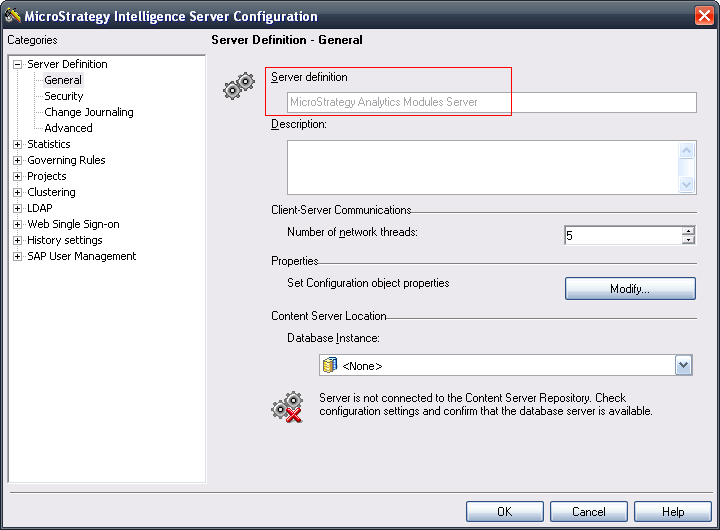
Task: Select the Security tree item
Action: (64, 96)
